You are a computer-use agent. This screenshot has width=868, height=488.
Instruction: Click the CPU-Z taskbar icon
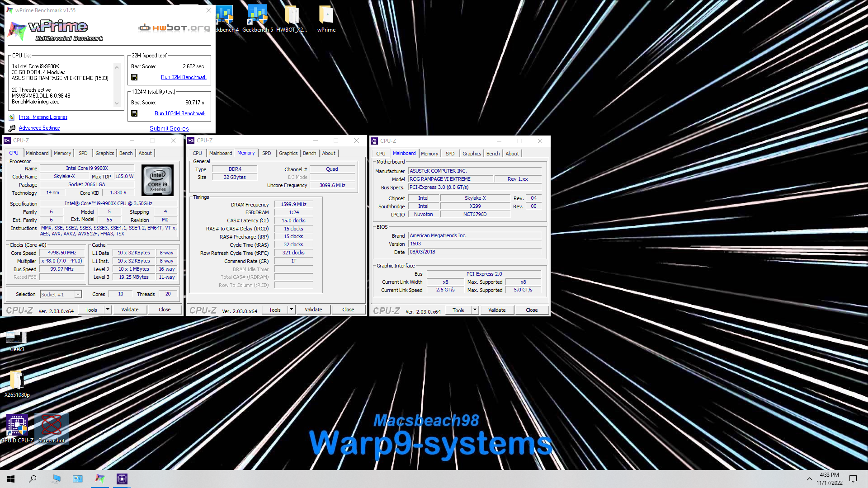point(122,479)
